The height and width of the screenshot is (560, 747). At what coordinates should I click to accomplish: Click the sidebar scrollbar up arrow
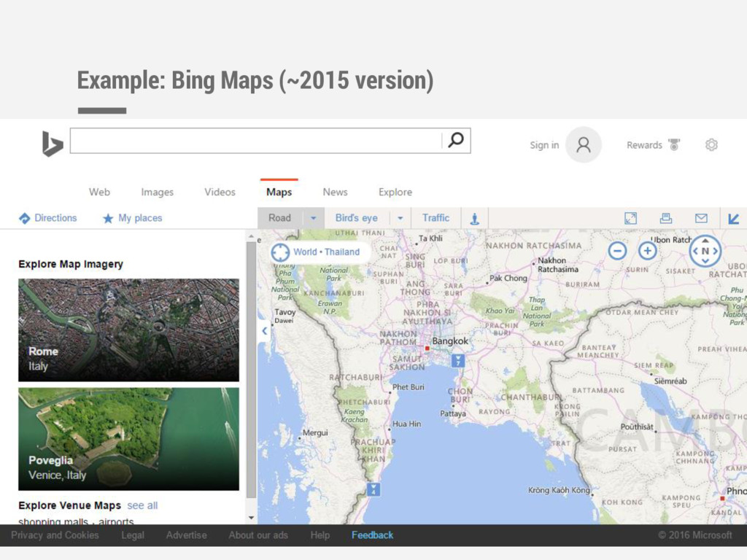click(251, 236)
